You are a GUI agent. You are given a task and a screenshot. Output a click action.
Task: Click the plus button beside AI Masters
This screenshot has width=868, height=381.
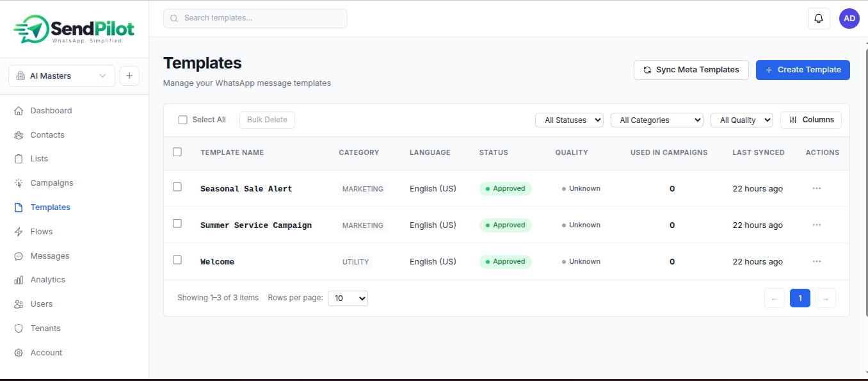129,76
